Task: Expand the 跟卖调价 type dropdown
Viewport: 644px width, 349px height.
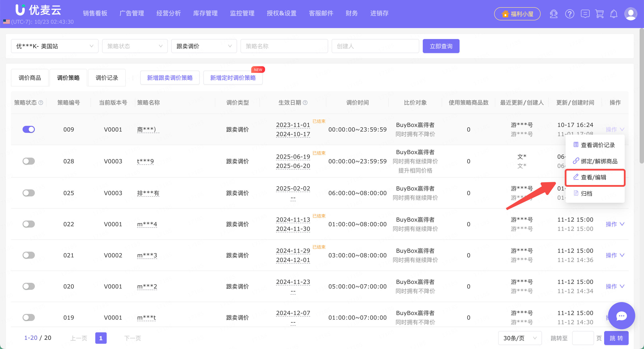Action: pyautogui.click(x=204, y=46)
